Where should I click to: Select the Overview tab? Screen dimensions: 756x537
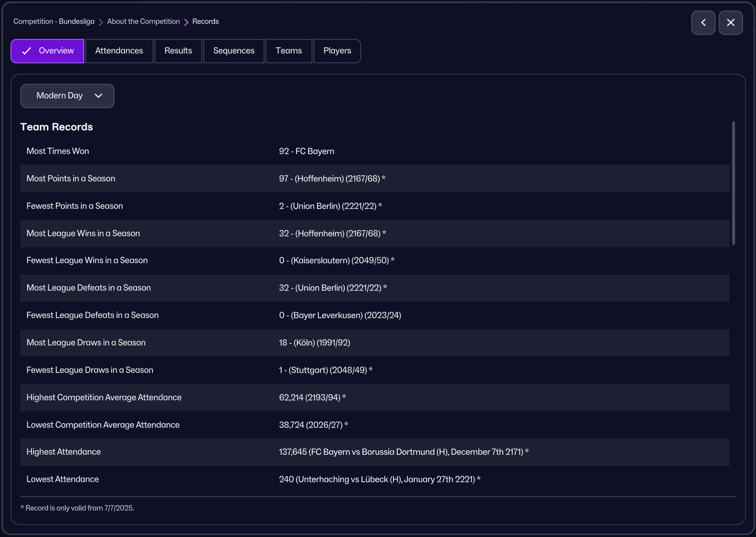click(x=47, y=51)
